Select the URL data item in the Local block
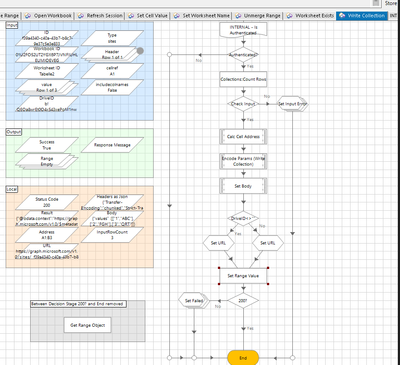Screen dimensions: 400x365 tap(47, 251)
